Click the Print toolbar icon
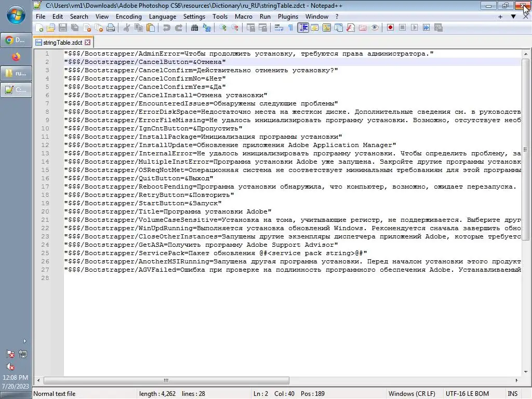 111,28
